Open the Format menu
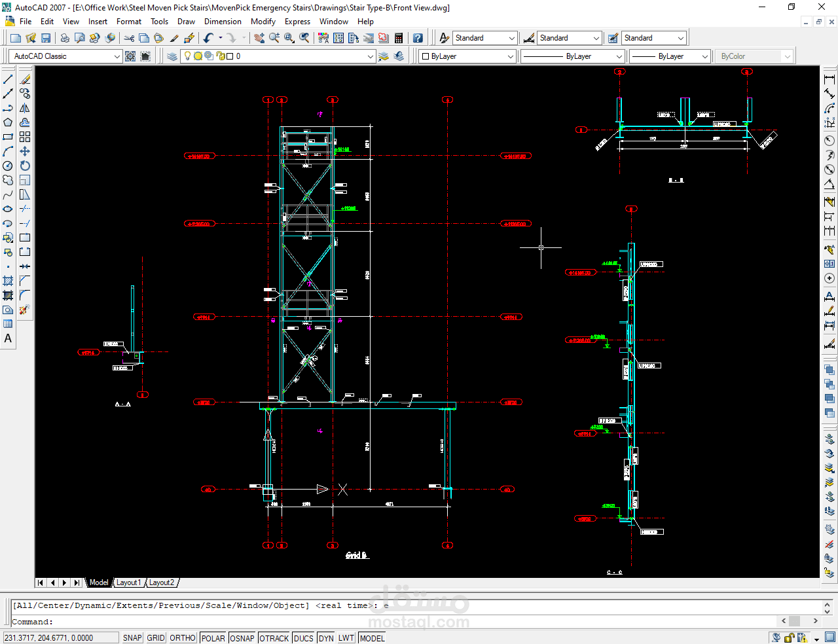This screenshot has width=838, height=644. [129, 22]
